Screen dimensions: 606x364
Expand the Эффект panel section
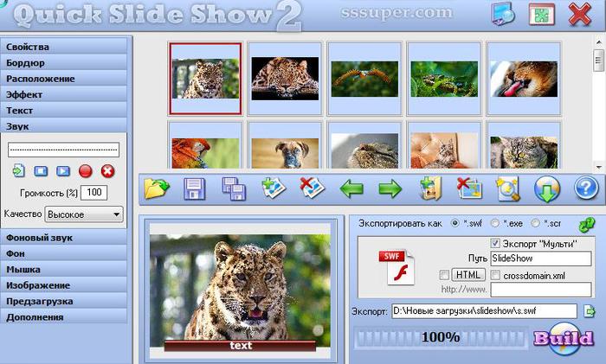[x=64, y=94]
